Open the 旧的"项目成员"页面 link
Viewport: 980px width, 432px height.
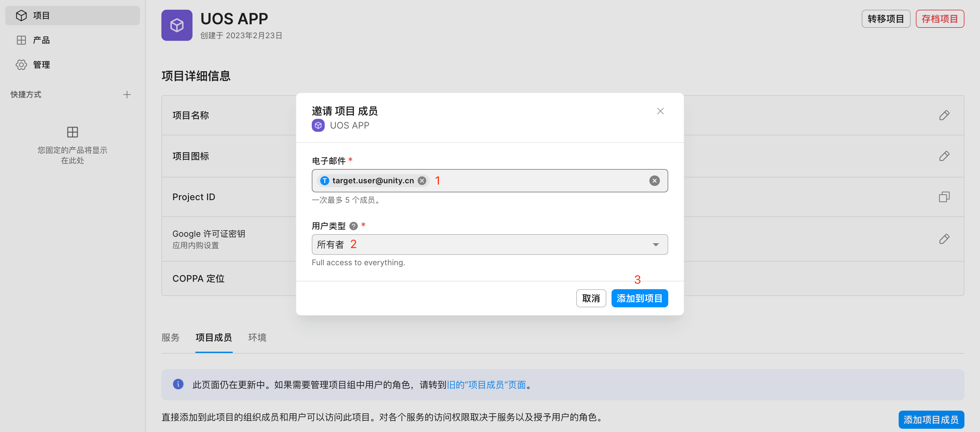pyautogui.click(x=486, y=385)
